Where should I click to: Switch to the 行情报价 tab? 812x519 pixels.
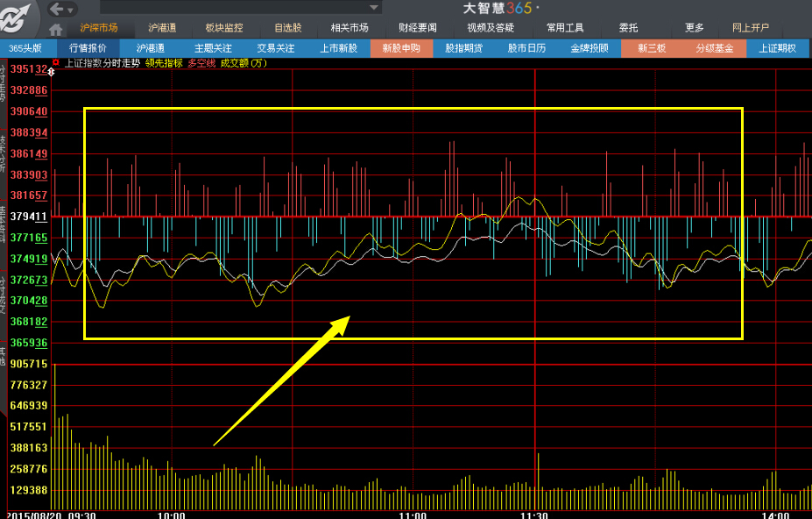tap(88, 48)
